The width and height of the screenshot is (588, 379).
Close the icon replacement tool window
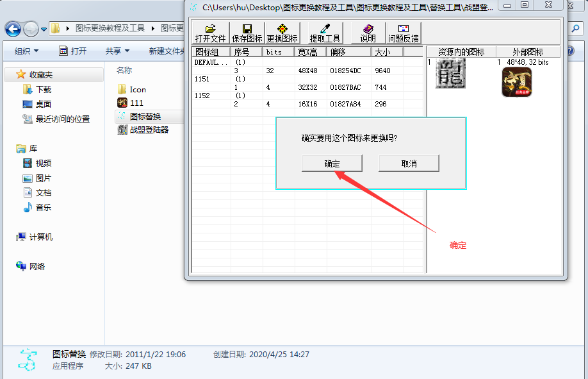point(549,5)
